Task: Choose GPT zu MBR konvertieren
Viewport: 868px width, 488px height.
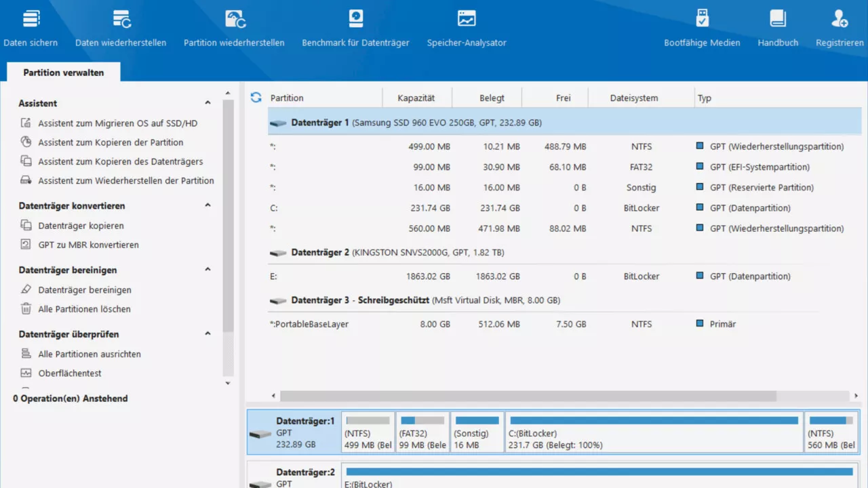Action: tap(88, 245)
